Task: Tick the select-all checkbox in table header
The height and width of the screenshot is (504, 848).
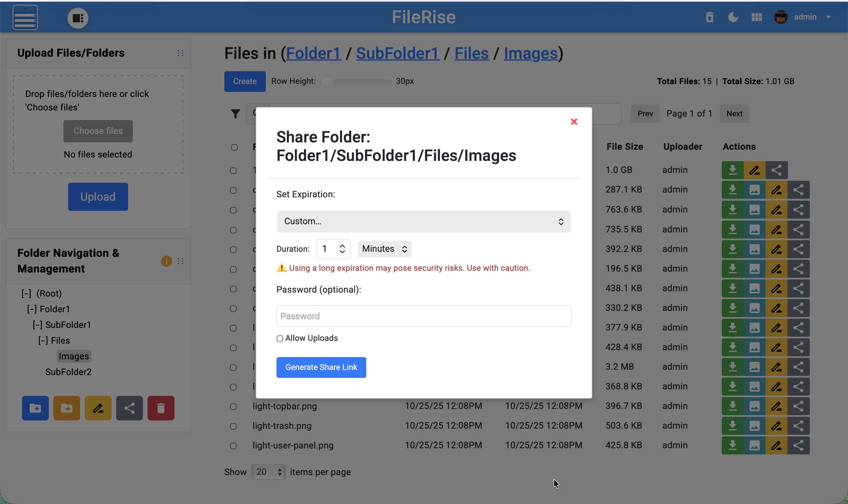Action: (234, 147)
